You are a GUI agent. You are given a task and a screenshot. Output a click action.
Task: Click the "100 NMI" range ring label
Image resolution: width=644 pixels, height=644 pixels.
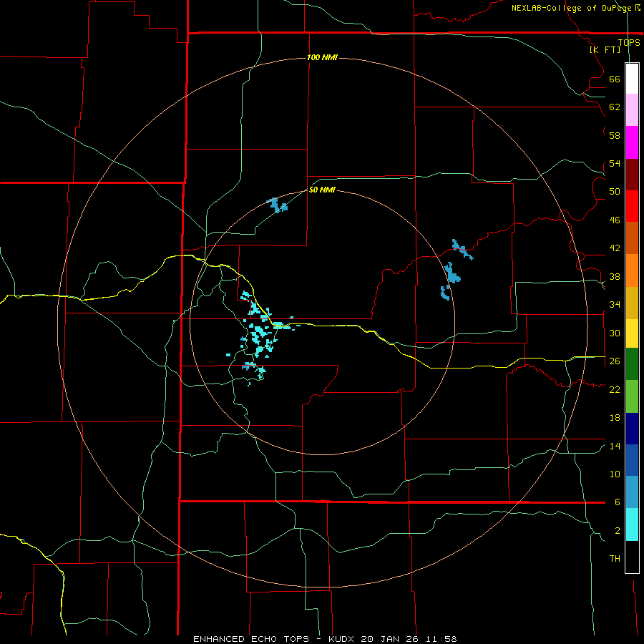pos(322,57)
